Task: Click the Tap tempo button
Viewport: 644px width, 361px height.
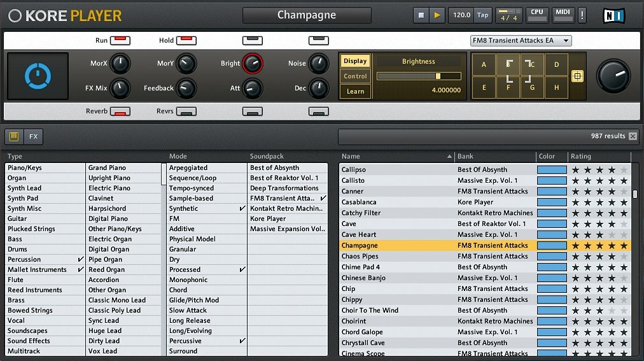Action: coord(482,15)
